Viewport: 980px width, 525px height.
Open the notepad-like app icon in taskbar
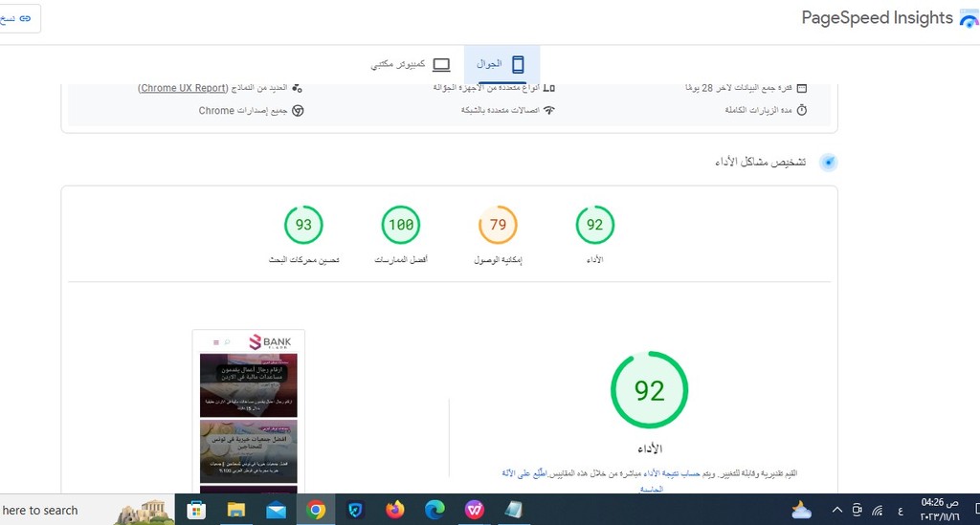(514, 510)
